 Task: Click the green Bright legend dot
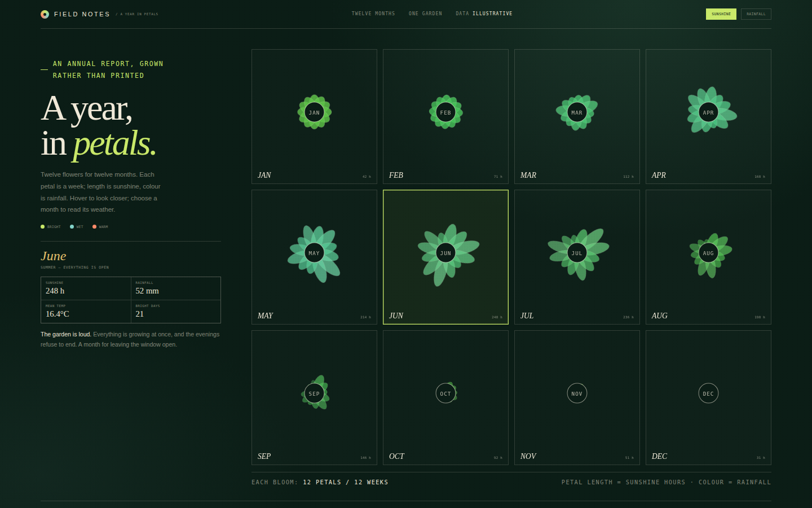[42, 227]
